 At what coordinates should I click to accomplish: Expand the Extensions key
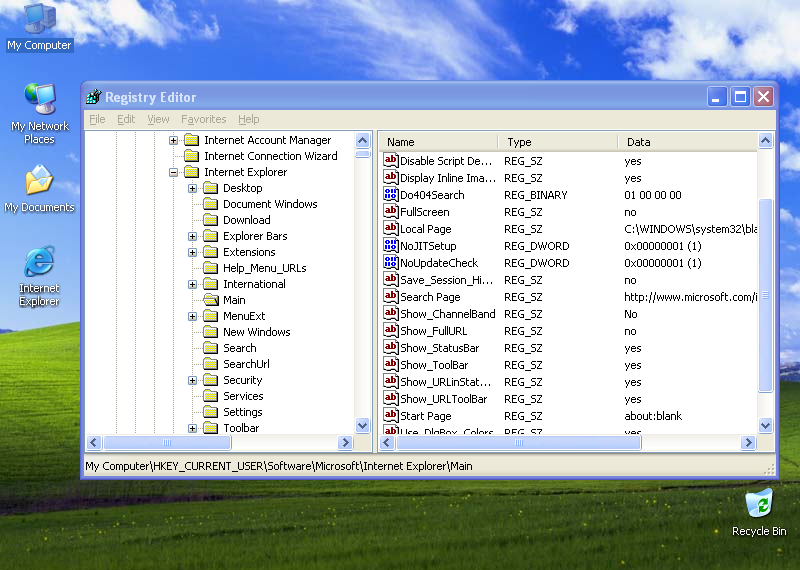[x=192, y=252]
